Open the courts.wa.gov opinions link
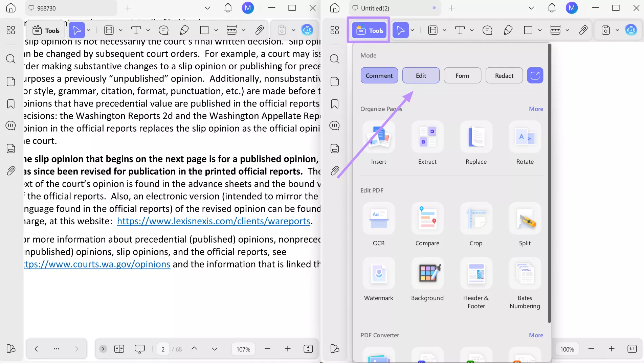The height and width of the screenshot is (363, 644). point(97,264)
